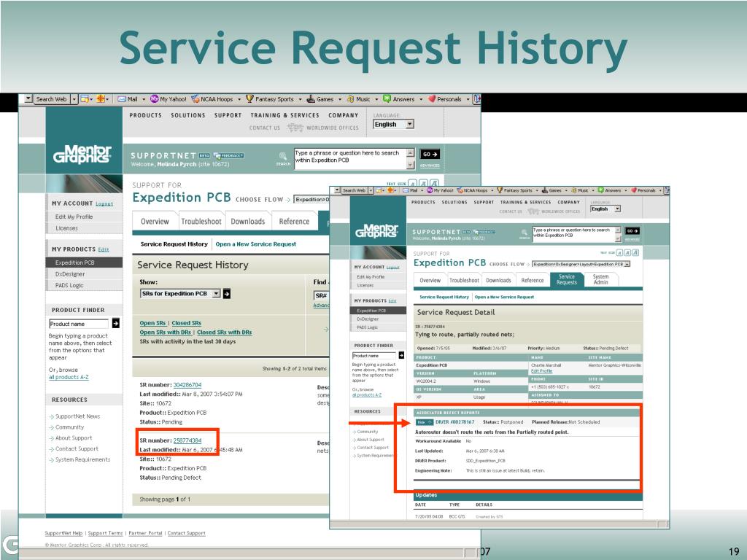Select the largest text size icon in detail window

point(635,253)
